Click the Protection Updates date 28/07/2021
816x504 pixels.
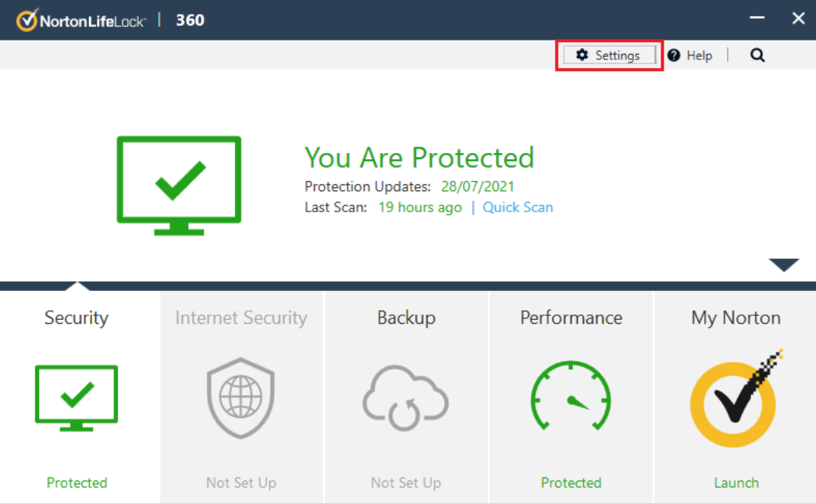(477, 186)
